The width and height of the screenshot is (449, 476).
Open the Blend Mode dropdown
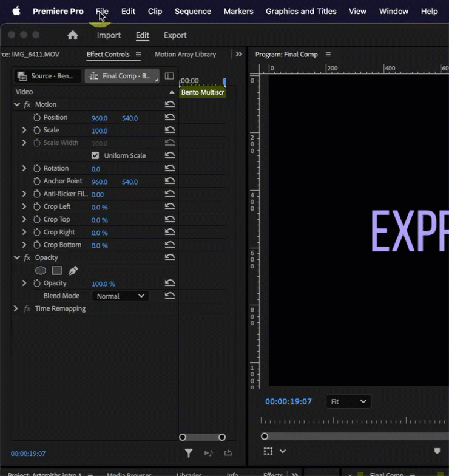coord(120,296)
